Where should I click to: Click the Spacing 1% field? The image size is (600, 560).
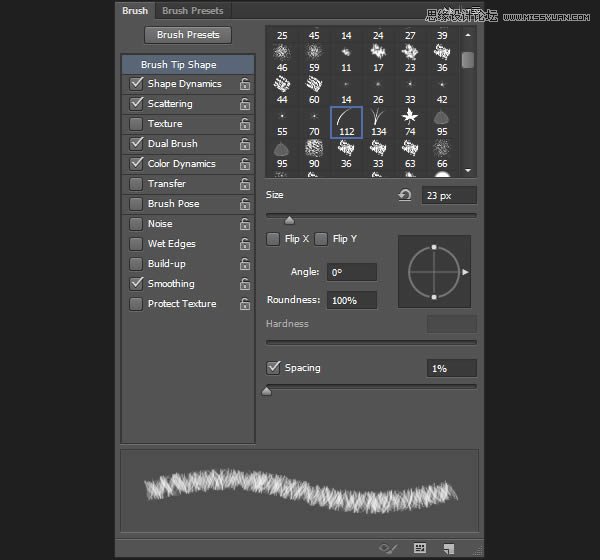tap(452, 368)
